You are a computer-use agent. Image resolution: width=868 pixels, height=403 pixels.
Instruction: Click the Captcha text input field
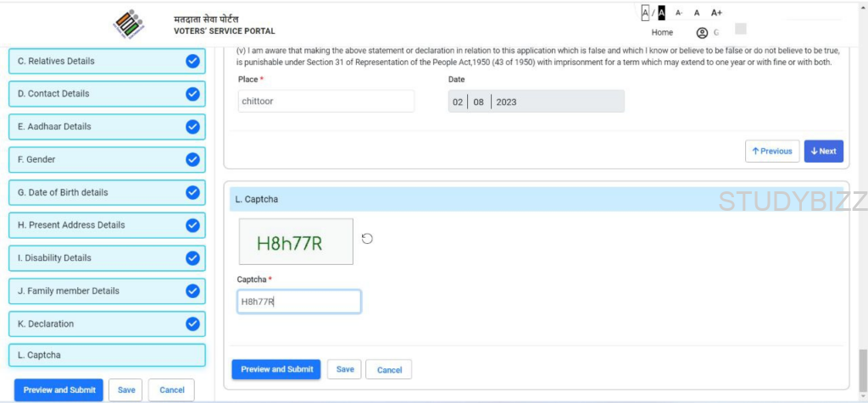tap(298, 301)
